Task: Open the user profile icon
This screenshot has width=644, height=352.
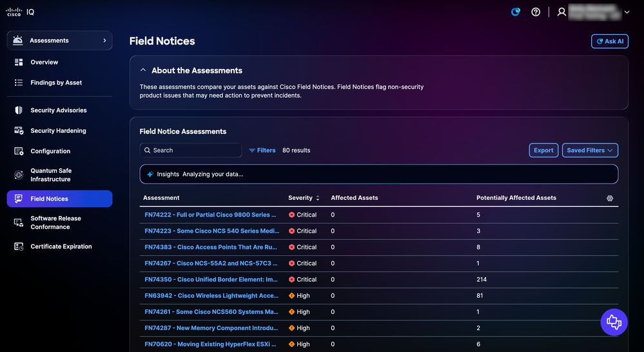Action: click(561, 12)
